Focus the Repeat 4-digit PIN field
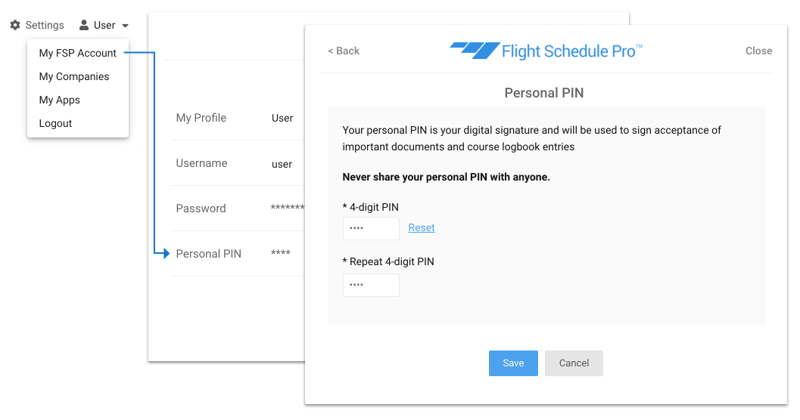This screenshot has width=800, height=420. point(371,285)
